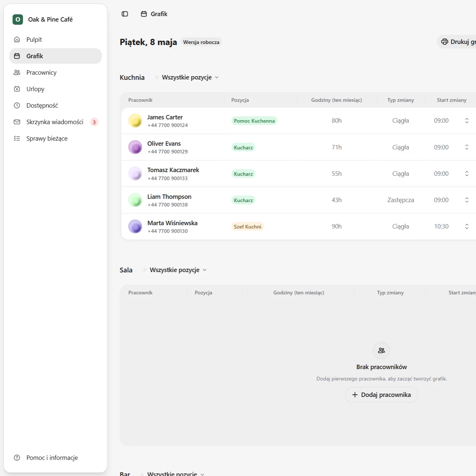
Task: Click the 10:30 start time value
Action: 441,226
